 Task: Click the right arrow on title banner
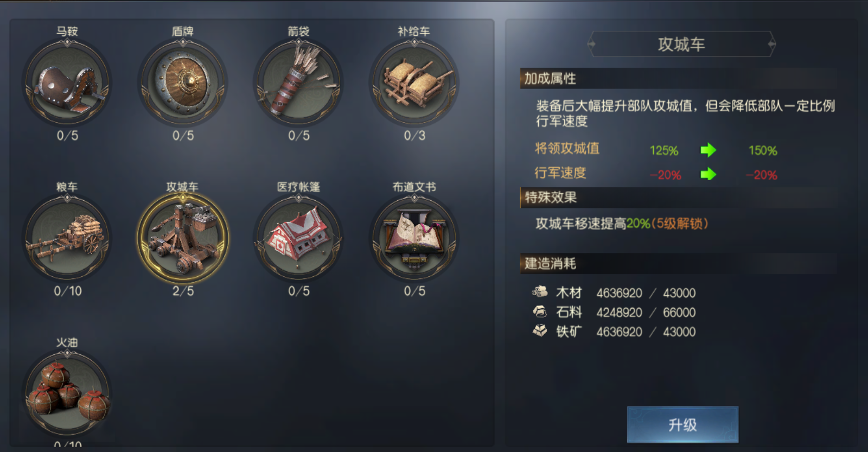[x=772, y=44]
